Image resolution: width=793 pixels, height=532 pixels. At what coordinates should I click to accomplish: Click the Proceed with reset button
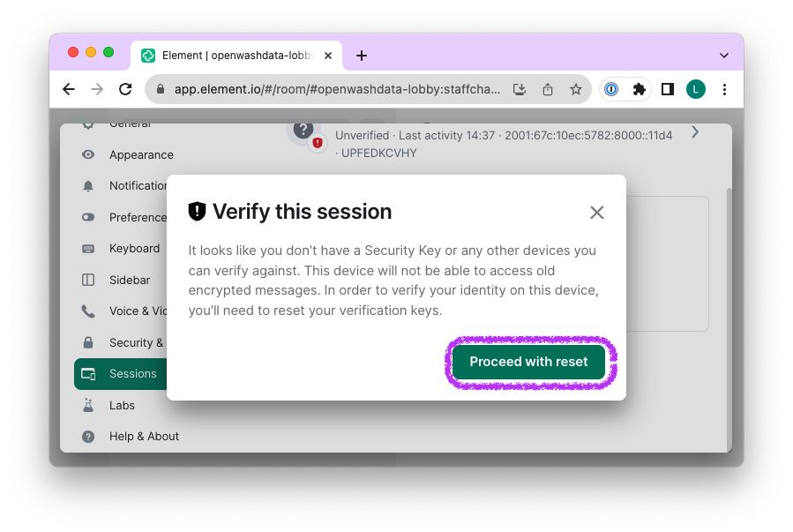coord(528,362)
